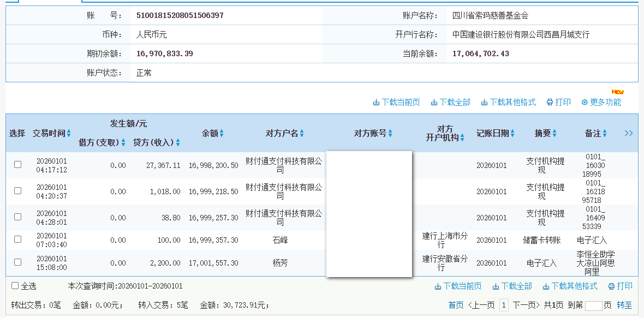The image size is (644, 318).
Task: Click bottom 打印 printer icon
Action: (611, 286)
